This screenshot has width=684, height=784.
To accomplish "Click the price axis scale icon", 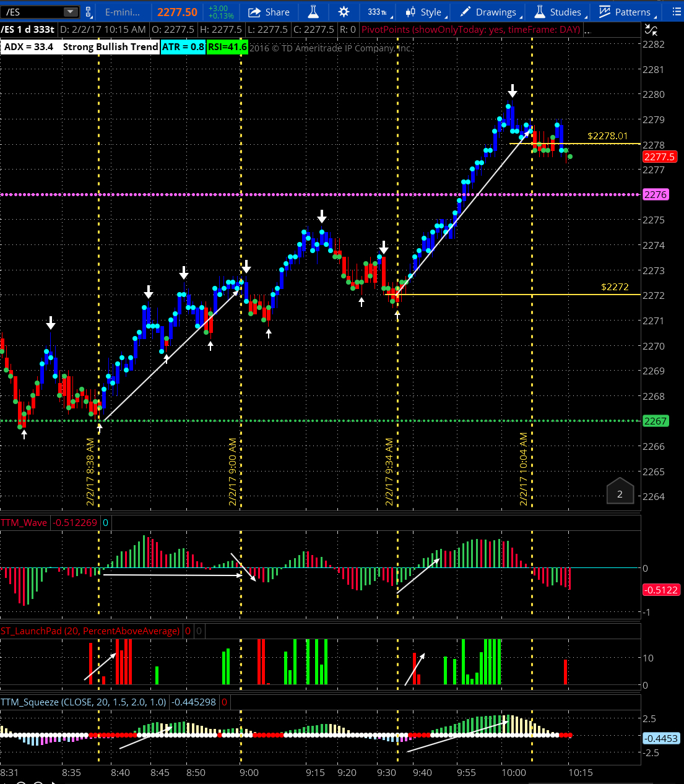I will click(651, 29).
